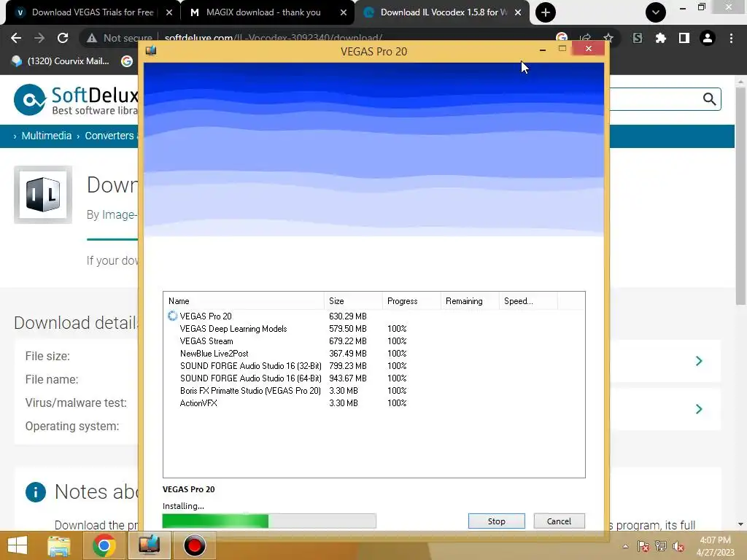
Task: Click the Google icon in address bar
Action: [x=562, y=37]
